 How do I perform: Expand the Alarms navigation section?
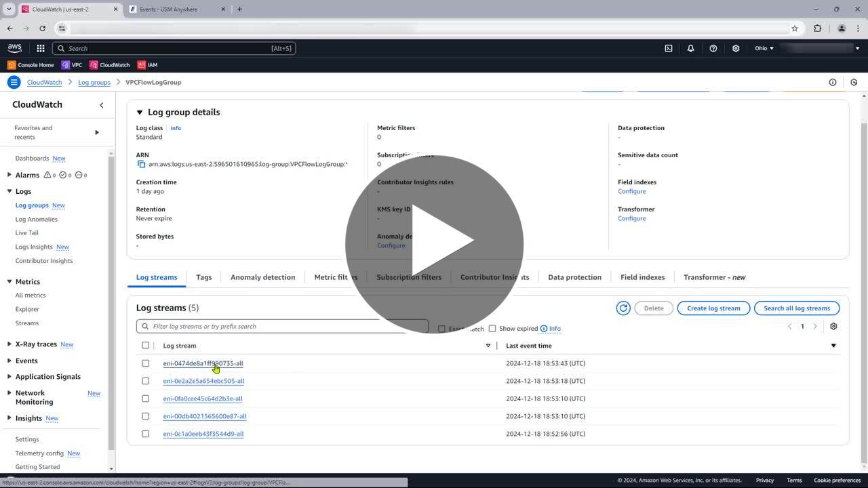pos(9,175)
